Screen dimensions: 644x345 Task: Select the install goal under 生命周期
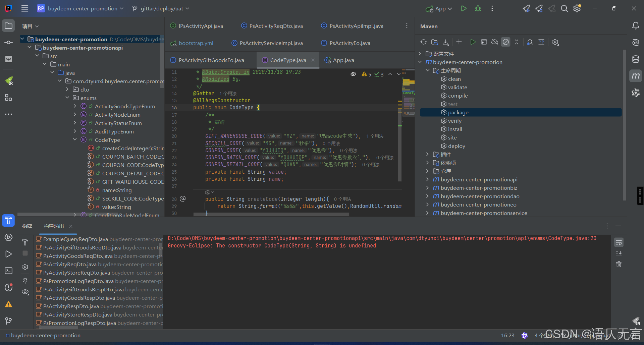455,129
